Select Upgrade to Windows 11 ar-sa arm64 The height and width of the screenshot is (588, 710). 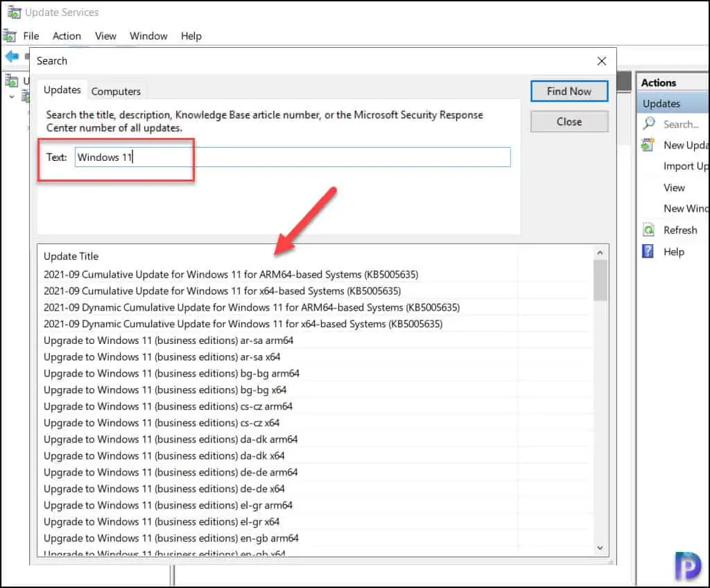(x=168, y=340)
